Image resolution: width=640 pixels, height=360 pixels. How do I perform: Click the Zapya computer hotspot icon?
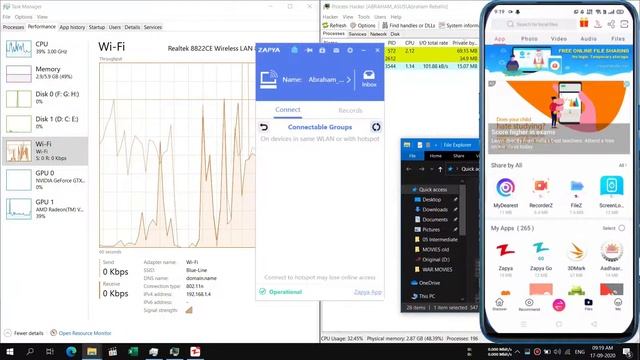click(x=269, y=79)
